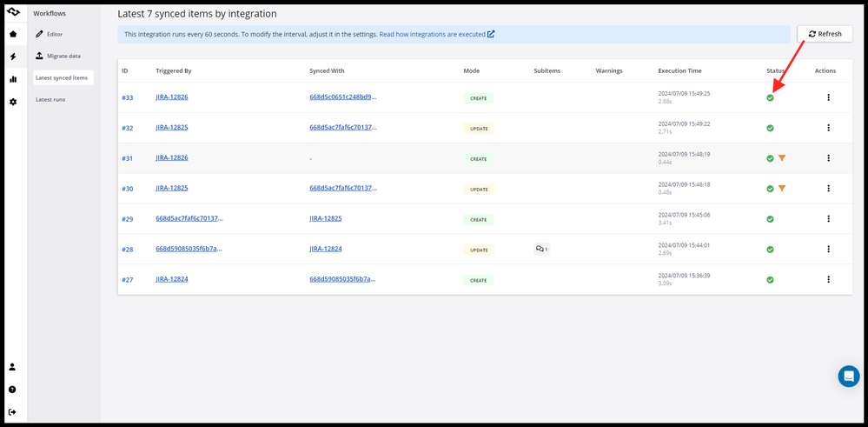The height and width of the screenshot is (427, 868).
Task: Open actions menu for row #33
Action: click(x=829, y=97)
